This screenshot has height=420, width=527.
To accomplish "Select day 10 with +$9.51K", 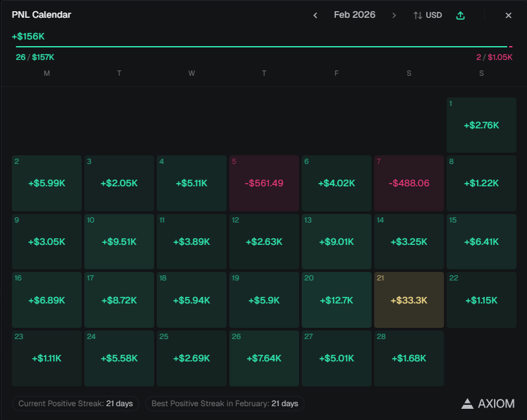I will 119,242.
